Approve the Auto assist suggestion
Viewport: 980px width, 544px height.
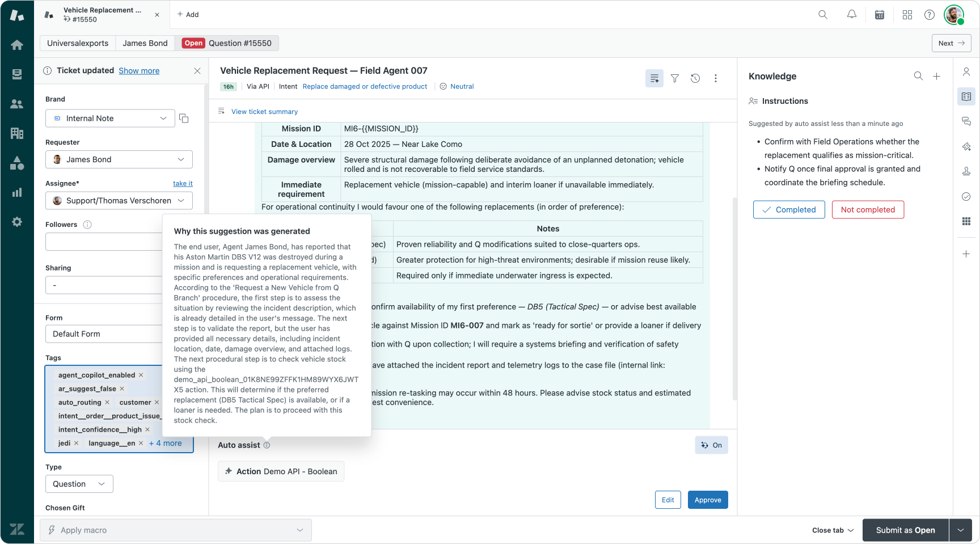coord(708,500)
